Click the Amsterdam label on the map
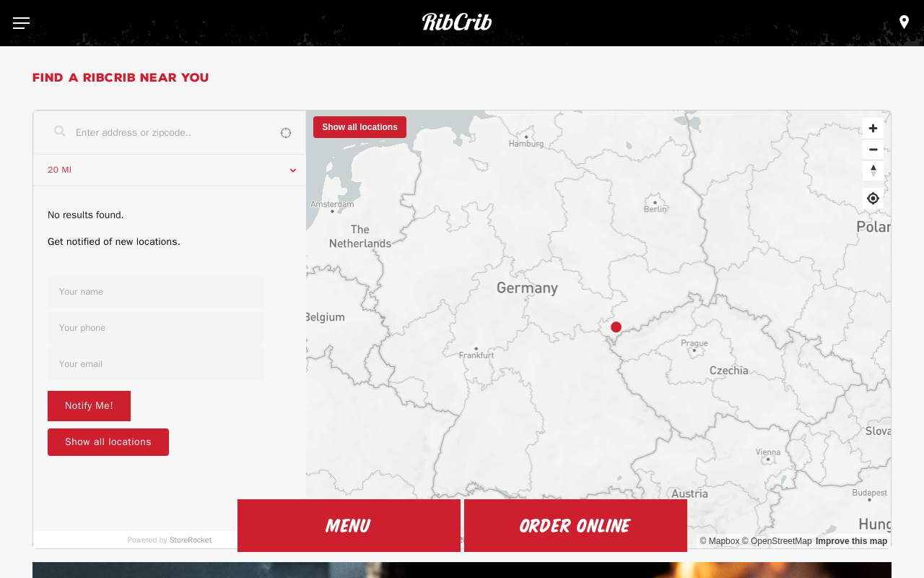 tap(332, 204)
